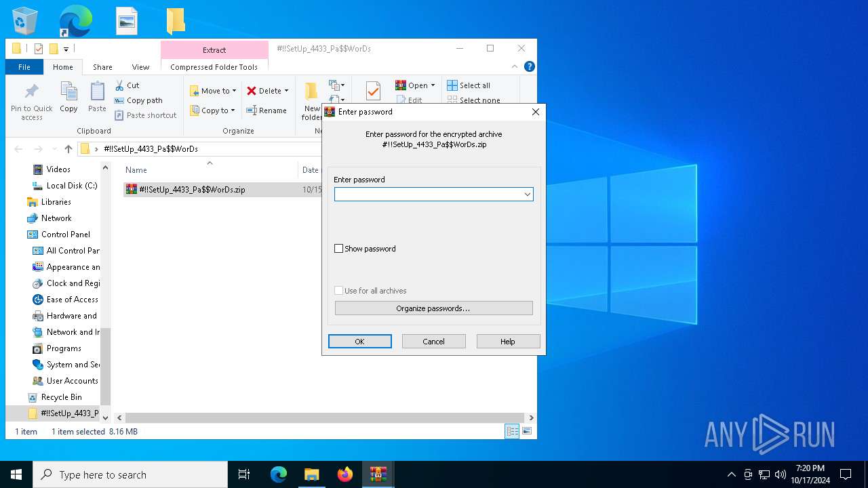Open File Explorer from the taskbar

click(x=311, y=474)
